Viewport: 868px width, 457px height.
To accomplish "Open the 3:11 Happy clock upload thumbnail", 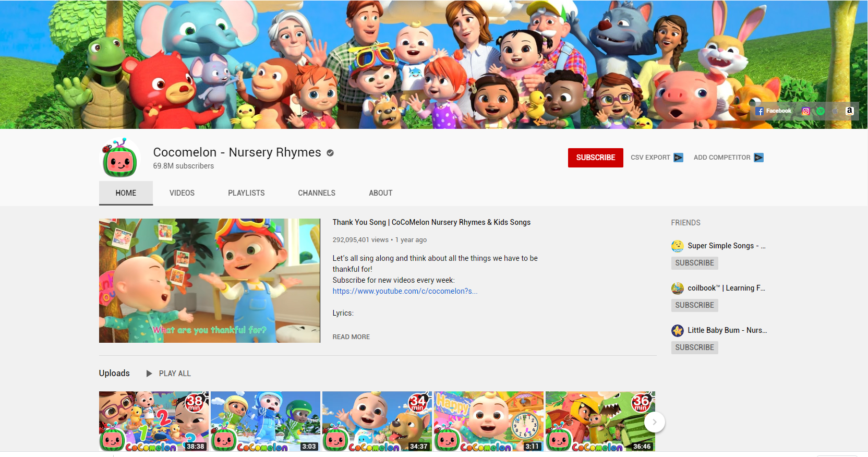I will 489,422.
